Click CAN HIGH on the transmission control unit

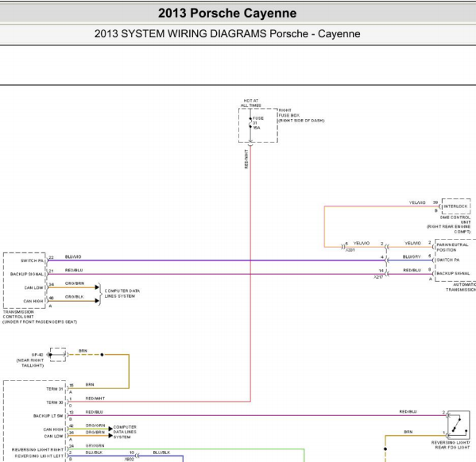pyautogui.click(x=33, y=301)
